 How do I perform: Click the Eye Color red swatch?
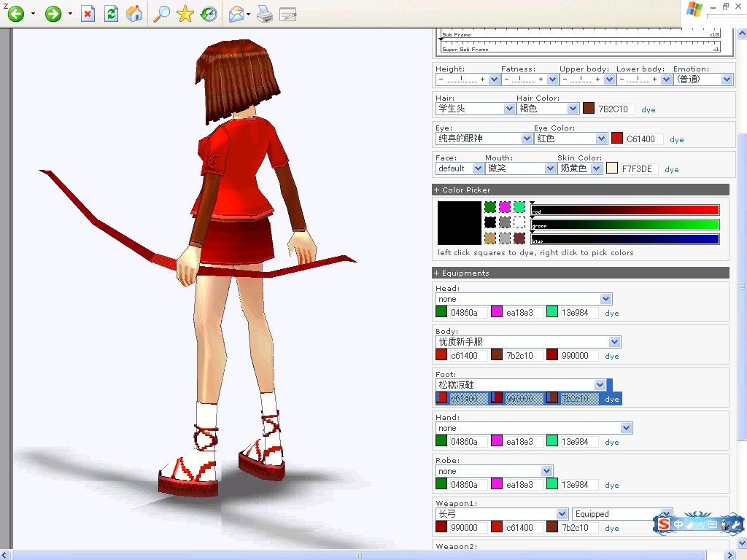[617, 139]
